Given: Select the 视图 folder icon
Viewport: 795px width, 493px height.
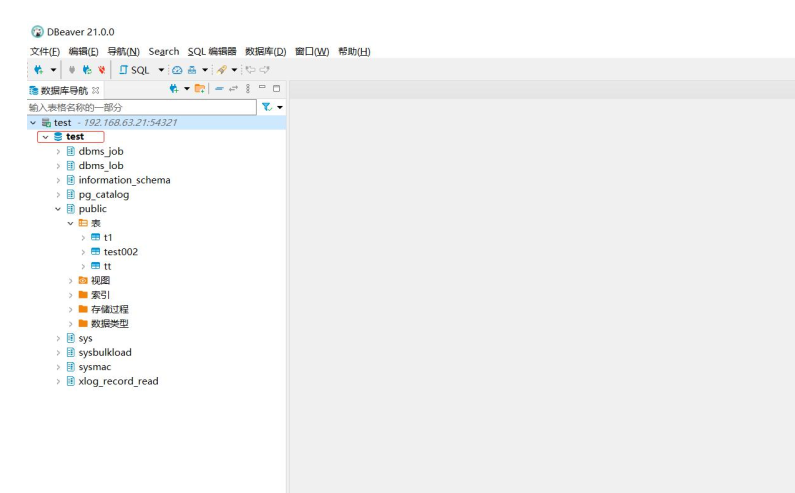Looking at the screenshot, I should [x=83, y=280].
